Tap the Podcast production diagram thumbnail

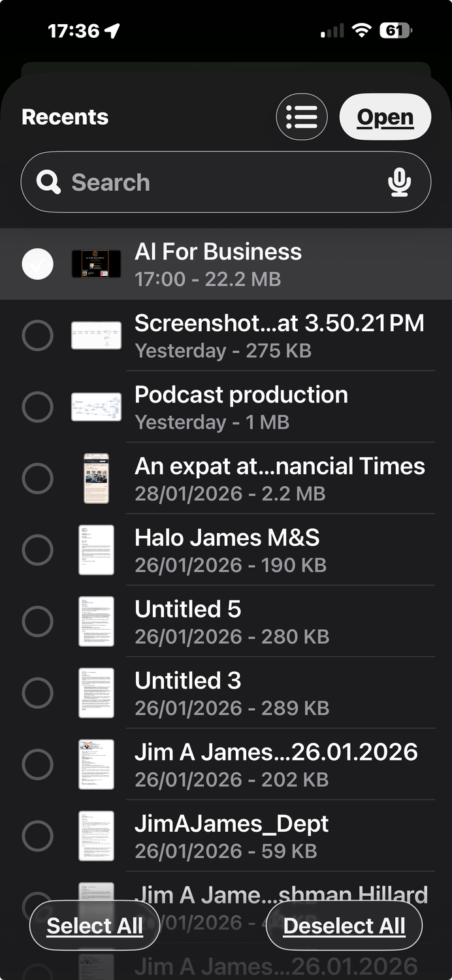click(96, 407)
